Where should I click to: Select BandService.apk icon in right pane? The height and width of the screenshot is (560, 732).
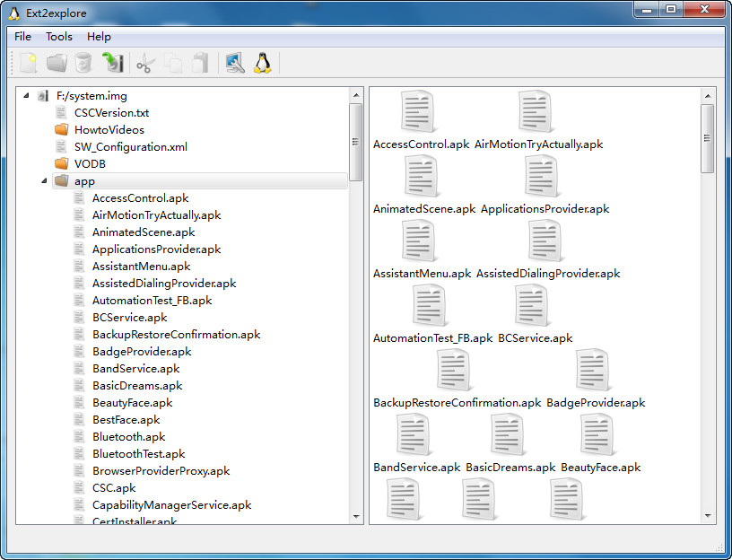point(414,434)
